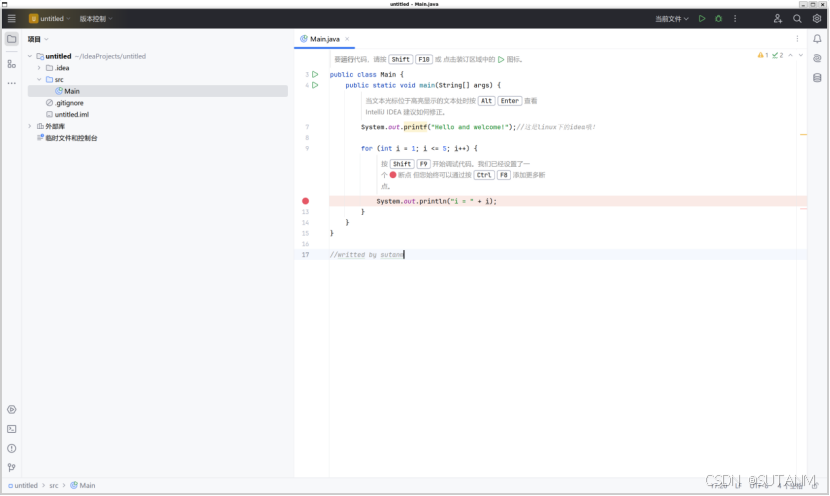
Task: Open the main hamburger menu
Action: (12, 19)
